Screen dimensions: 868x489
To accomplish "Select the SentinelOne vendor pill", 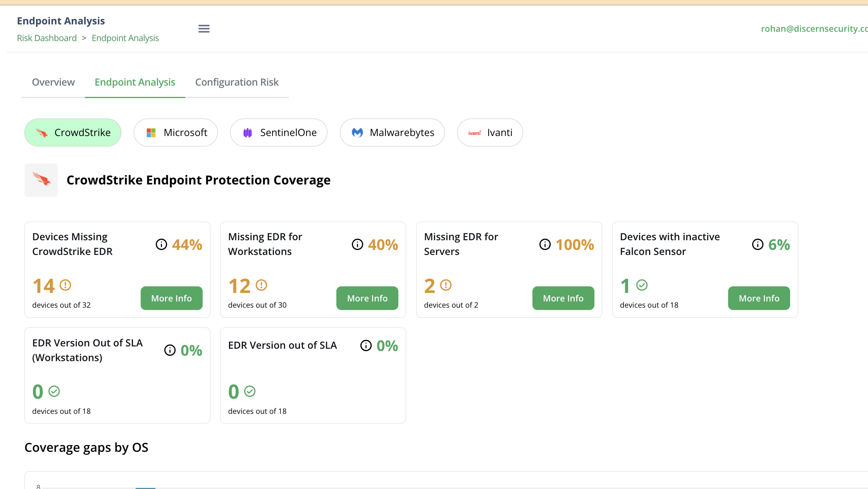I will (279, 133).
